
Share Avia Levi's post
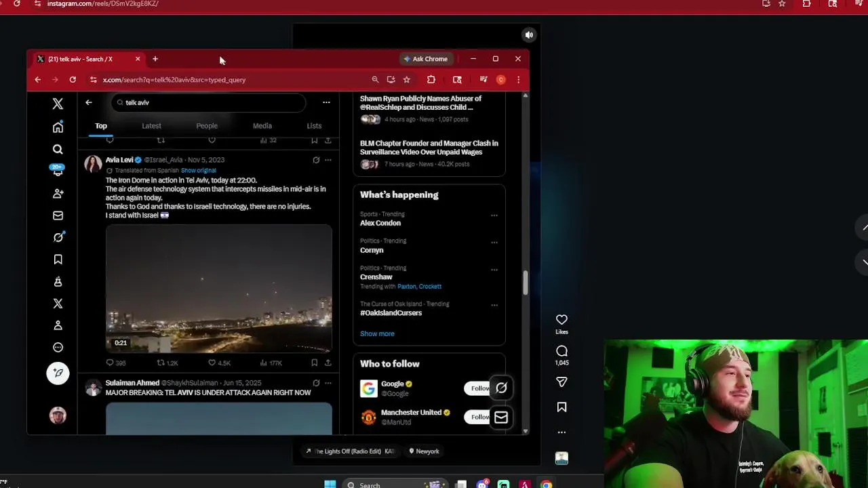328,363
